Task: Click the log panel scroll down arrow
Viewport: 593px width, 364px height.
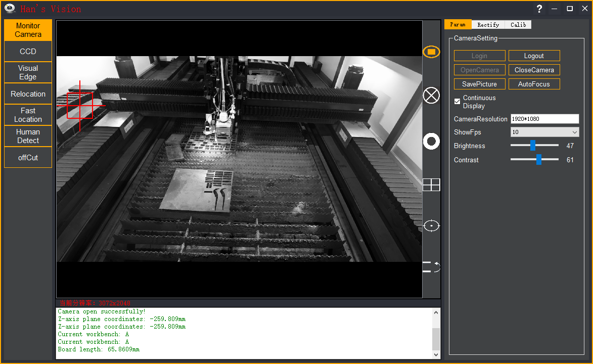Action: pyautogui.click(x=436, y=355)
